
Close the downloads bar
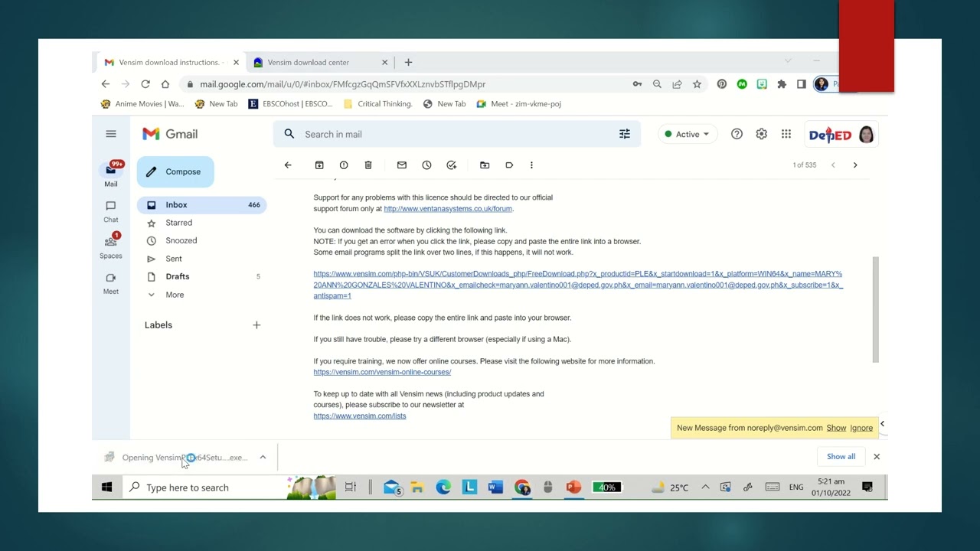pyautogui.click(x=877, y=457)
